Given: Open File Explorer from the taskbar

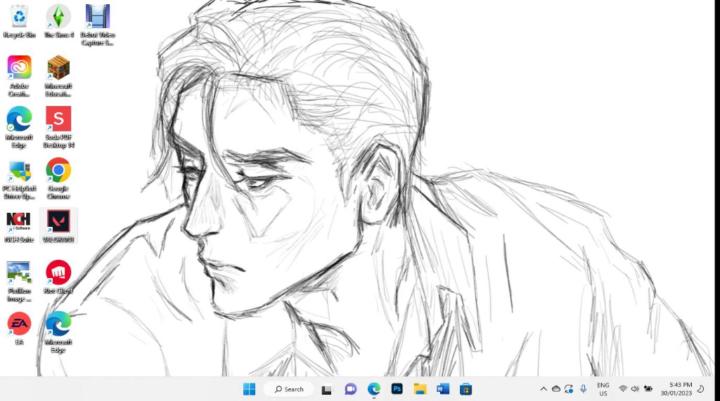Looking at the screenshot, I should (x=420, y=389).
